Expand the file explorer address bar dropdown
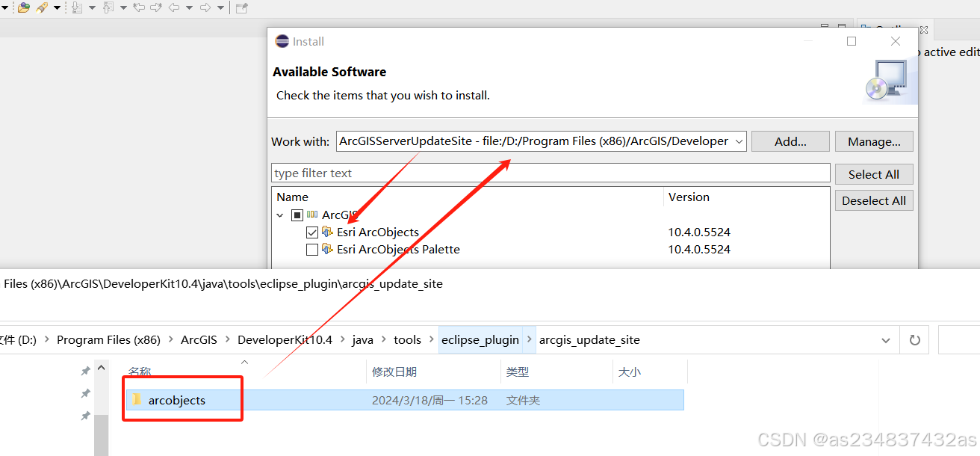 [886, 339]
